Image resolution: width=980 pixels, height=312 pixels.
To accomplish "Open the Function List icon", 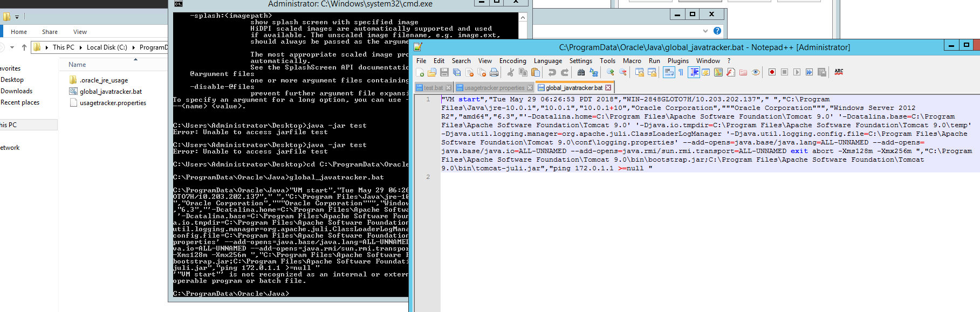I will (x=731, y=72).
